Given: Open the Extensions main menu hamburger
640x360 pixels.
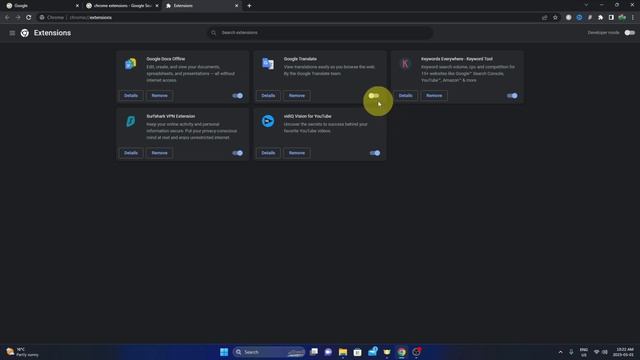Looking at the screenshot, I should pyautogui.click(x=12, y=33).
